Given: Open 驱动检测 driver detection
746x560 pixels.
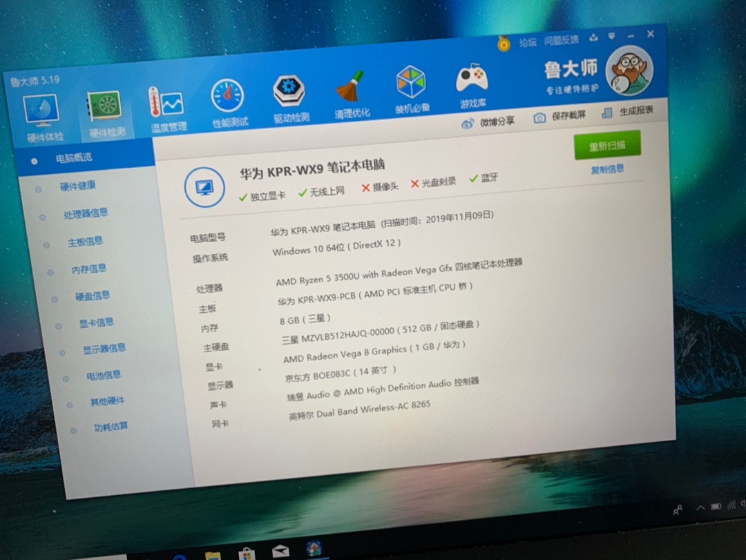Looking at the screenshot, I should pyautogui.click(x=289, y=99).
